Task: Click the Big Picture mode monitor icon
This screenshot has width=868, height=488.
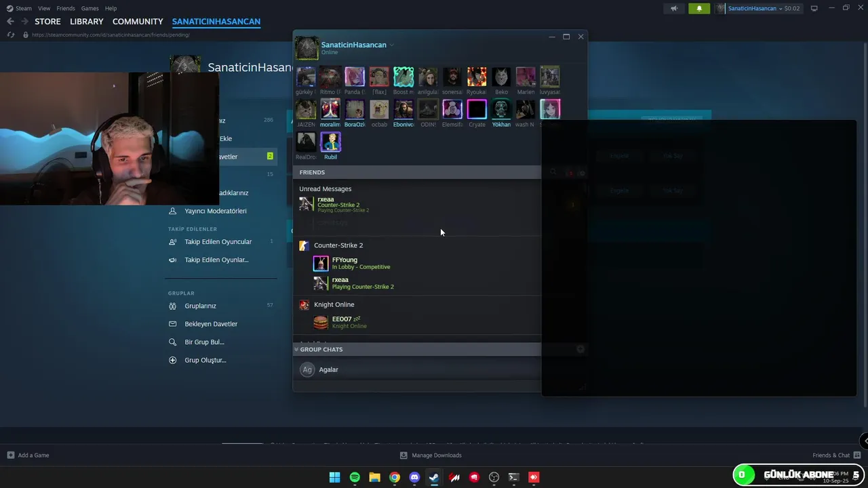Action: (814, 8)
